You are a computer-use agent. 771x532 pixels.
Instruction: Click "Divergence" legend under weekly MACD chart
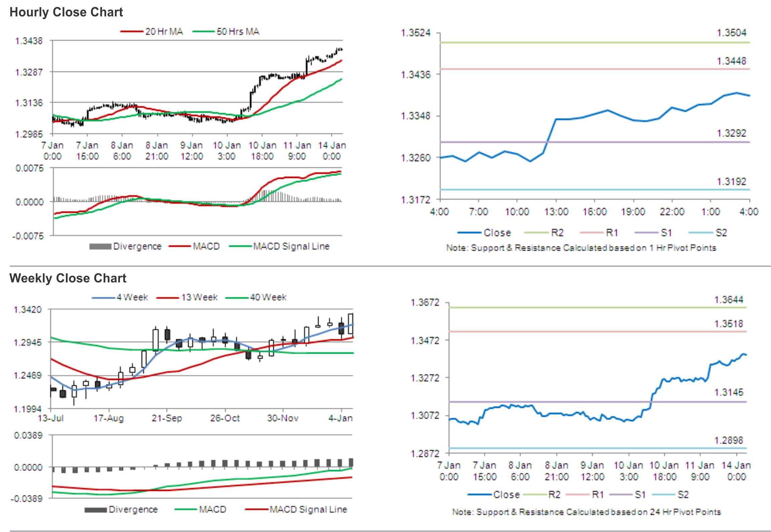(121, 510)
